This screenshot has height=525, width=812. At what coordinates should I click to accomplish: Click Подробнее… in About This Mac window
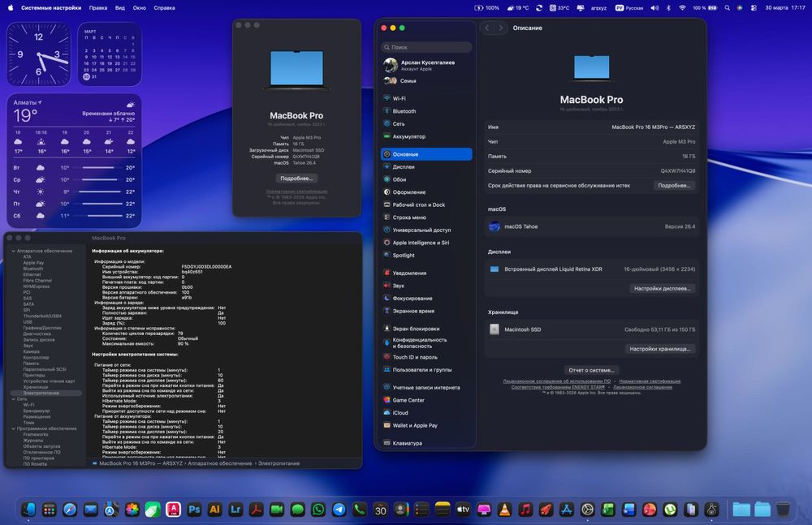pos(296,178)
